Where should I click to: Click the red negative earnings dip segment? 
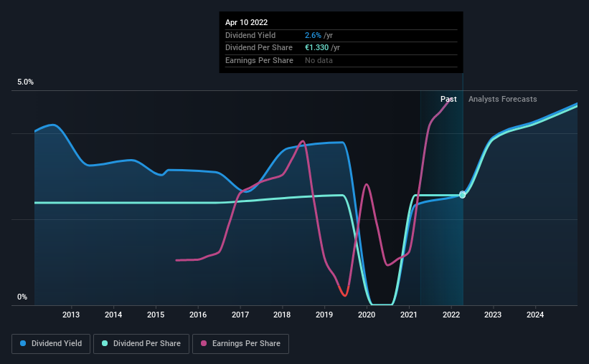[x=344, y=292]
